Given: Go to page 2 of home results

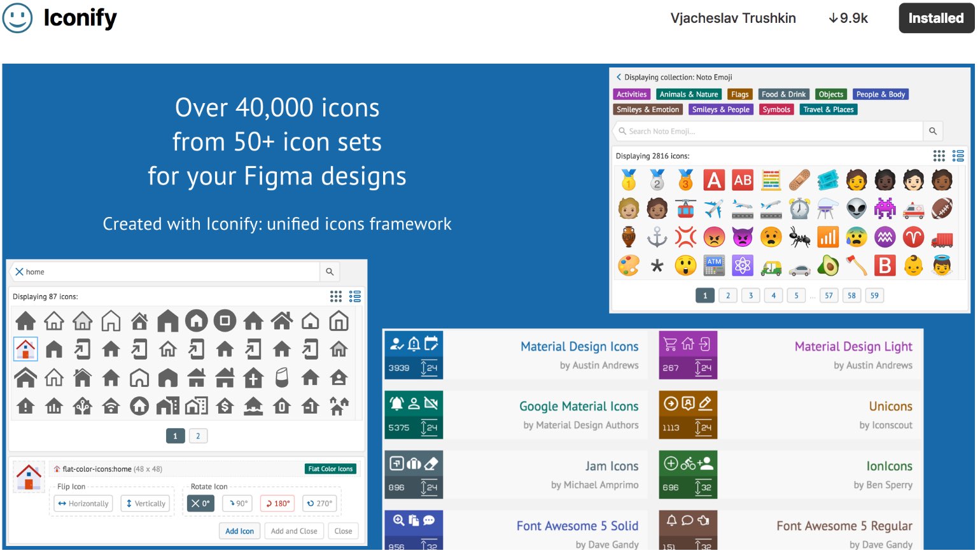Looking at the screenshot, I should coord(198,436).
